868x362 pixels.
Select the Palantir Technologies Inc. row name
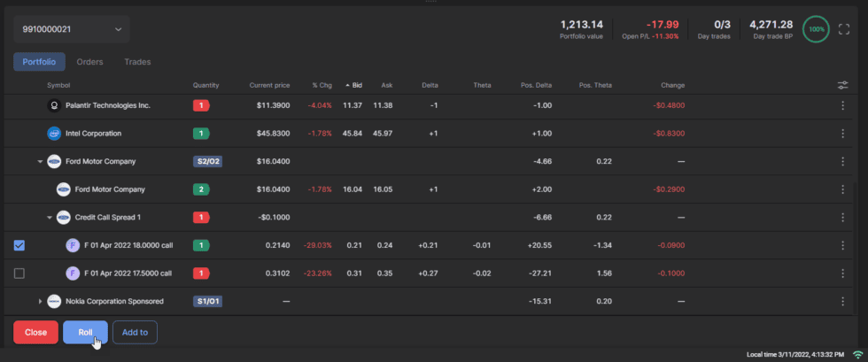(x=108, y=105)
